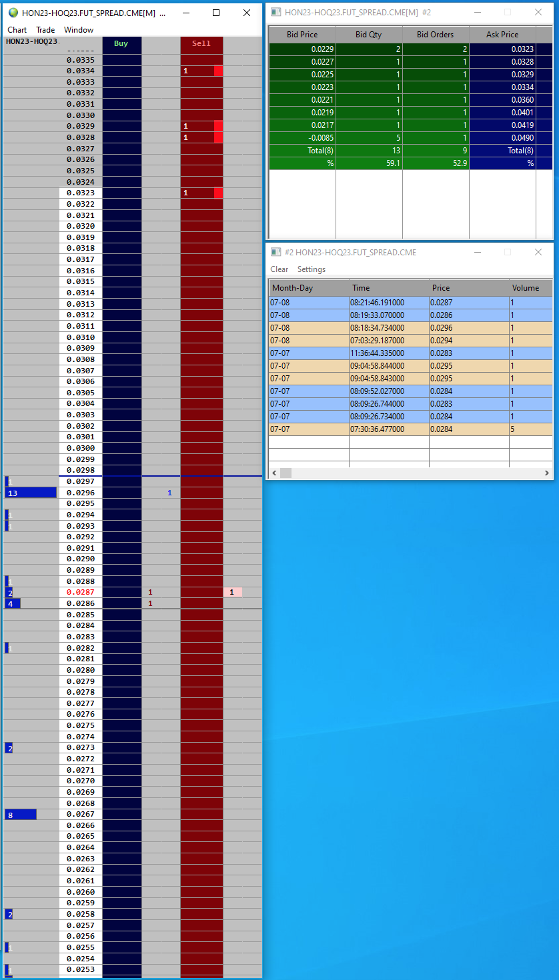559x980 pixels.
Task: Sort by the Ask Price column header
Action: pos(502,35)
